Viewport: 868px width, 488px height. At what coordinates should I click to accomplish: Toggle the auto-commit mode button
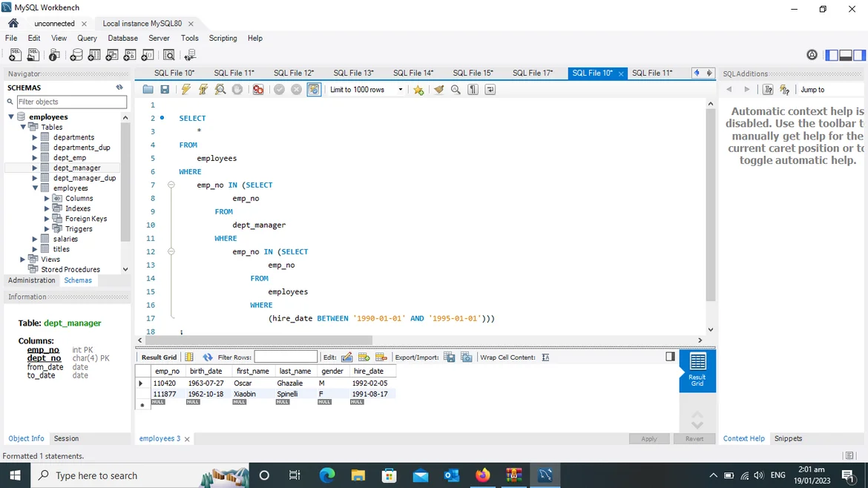click(314, 90)
